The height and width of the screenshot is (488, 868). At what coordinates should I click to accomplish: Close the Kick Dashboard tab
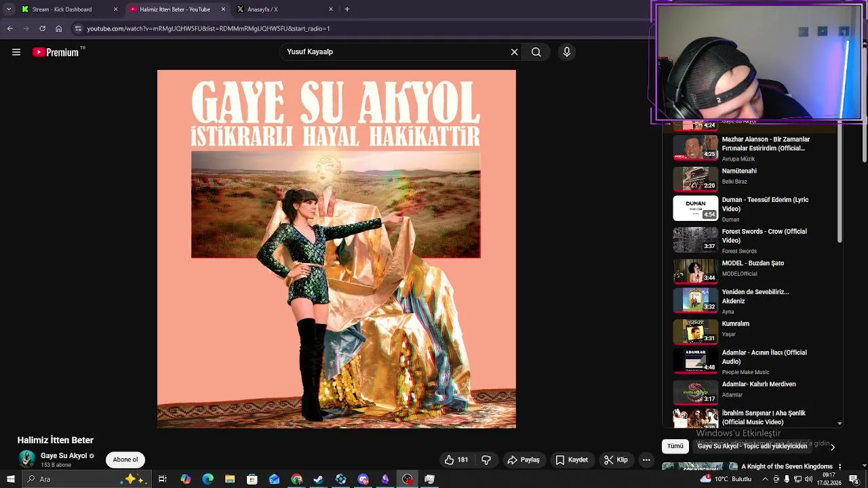click(115, 9)
